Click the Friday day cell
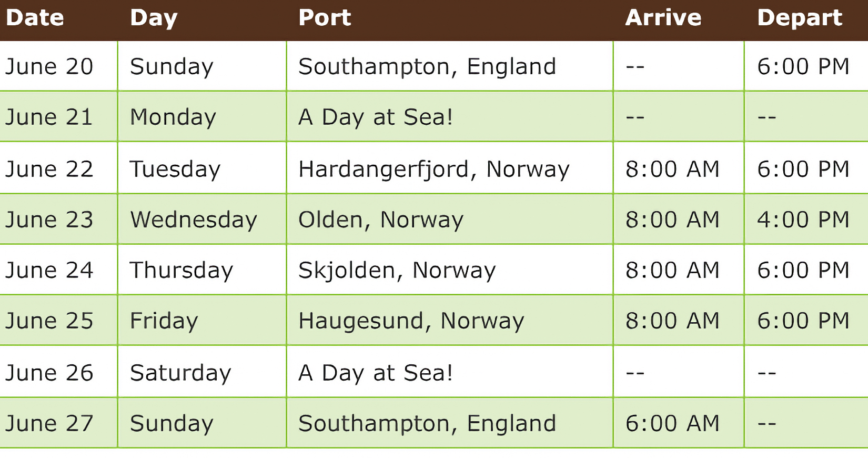 (164, 321)
